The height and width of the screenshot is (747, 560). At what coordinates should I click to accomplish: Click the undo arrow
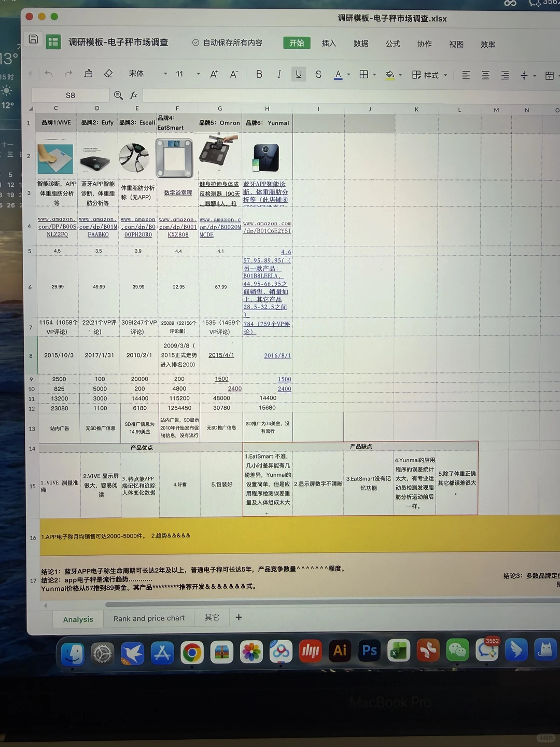[49, 74]
